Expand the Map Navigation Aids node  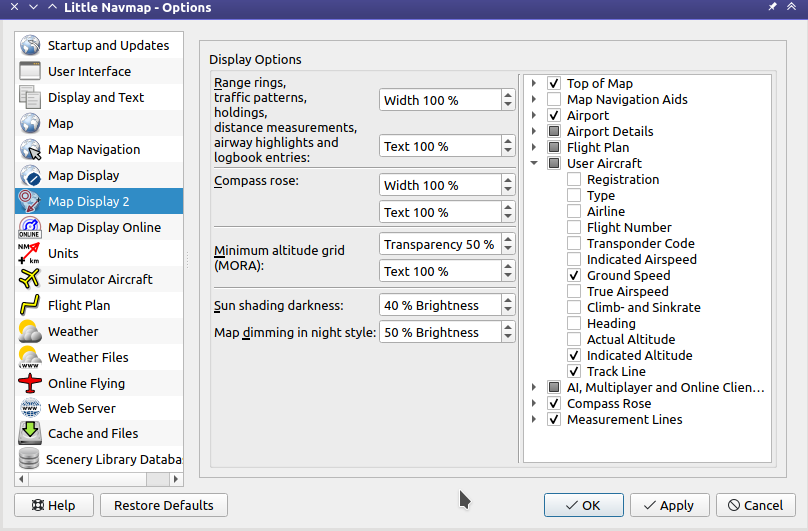pos(534,99)
